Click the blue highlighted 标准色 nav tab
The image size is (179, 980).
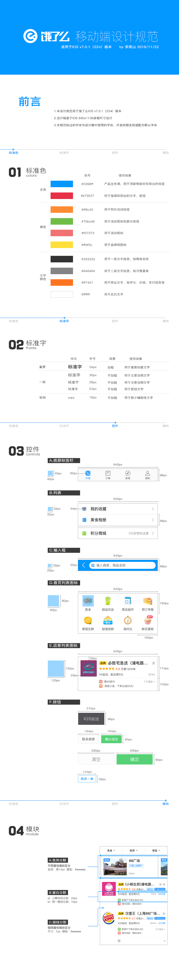click(x=14, y=153)
